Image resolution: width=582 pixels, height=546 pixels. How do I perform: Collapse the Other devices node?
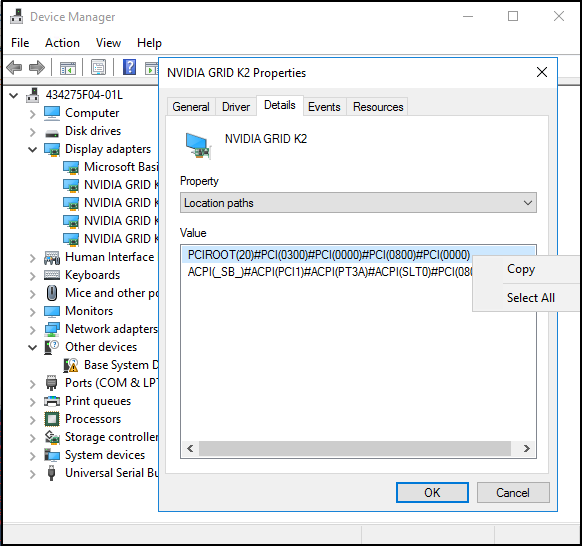[33, 347]
